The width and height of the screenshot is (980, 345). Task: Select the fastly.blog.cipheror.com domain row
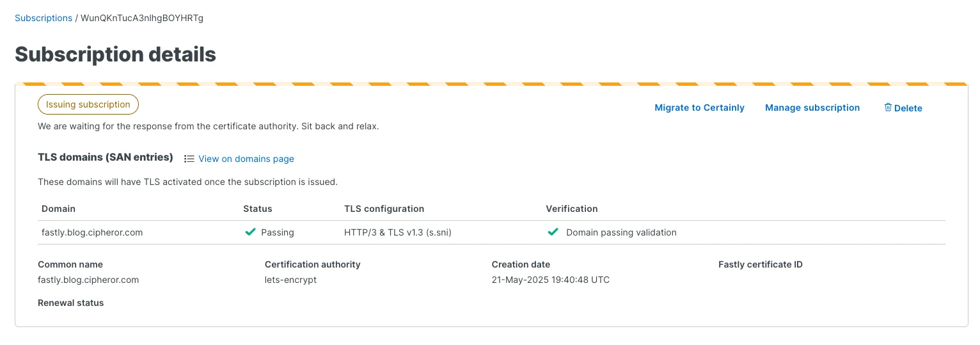point(491,232)
